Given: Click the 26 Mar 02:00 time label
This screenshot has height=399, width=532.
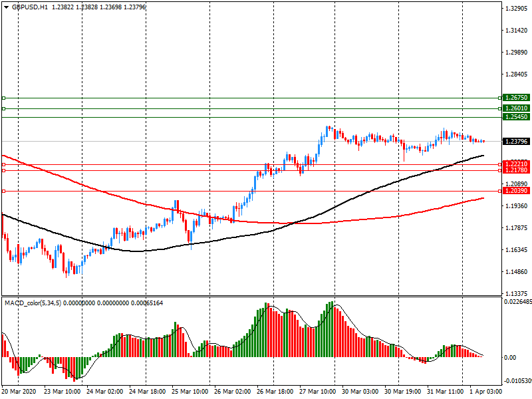Looking at the screenshot, I should tap(232, 392).
